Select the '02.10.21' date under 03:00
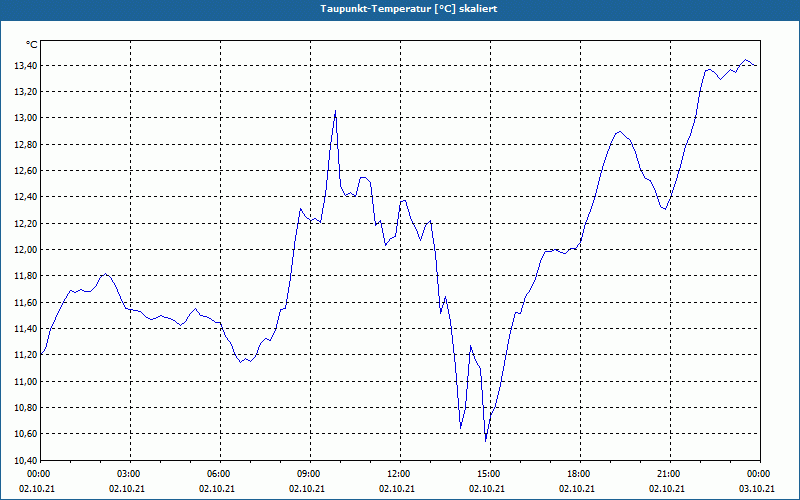This screenshot has width=800, height=500. pyautogui.click(x=127, y=488)
